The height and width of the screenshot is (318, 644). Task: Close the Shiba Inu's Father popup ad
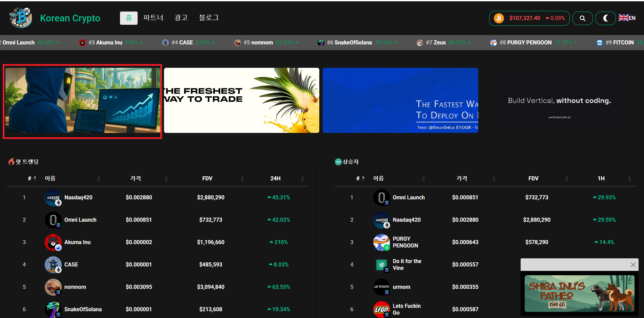(x=633, y=265)
